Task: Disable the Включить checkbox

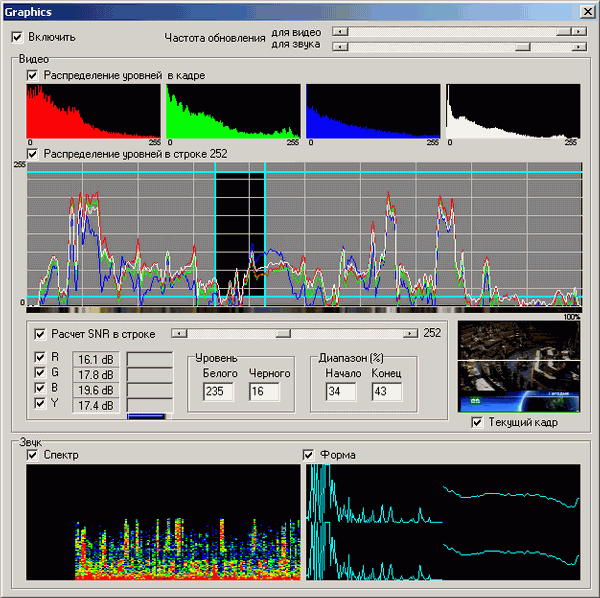Action: tap(17, 37)
